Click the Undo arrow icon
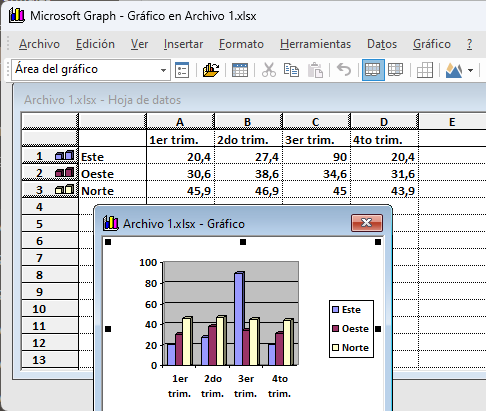486x411 pixels. pyautogui.click(x=344, y=70)
